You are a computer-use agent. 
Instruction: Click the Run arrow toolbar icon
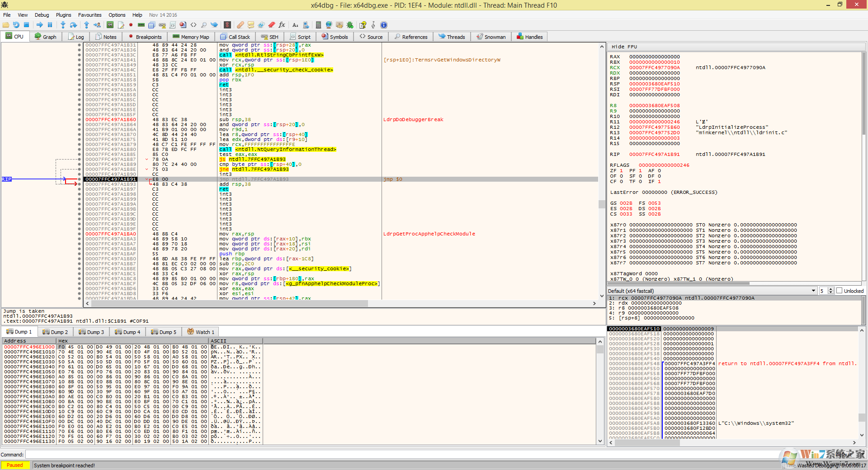[x=40, y=25]
